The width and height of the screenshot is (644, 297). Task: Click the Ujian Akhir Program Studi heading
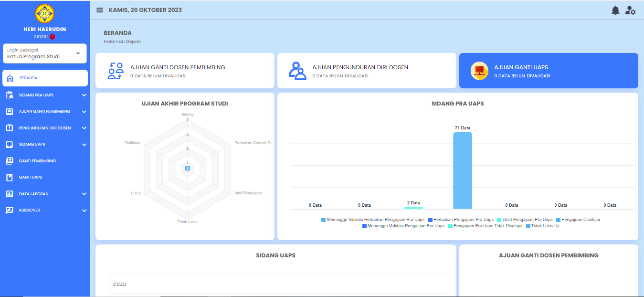tap(185, 104)
